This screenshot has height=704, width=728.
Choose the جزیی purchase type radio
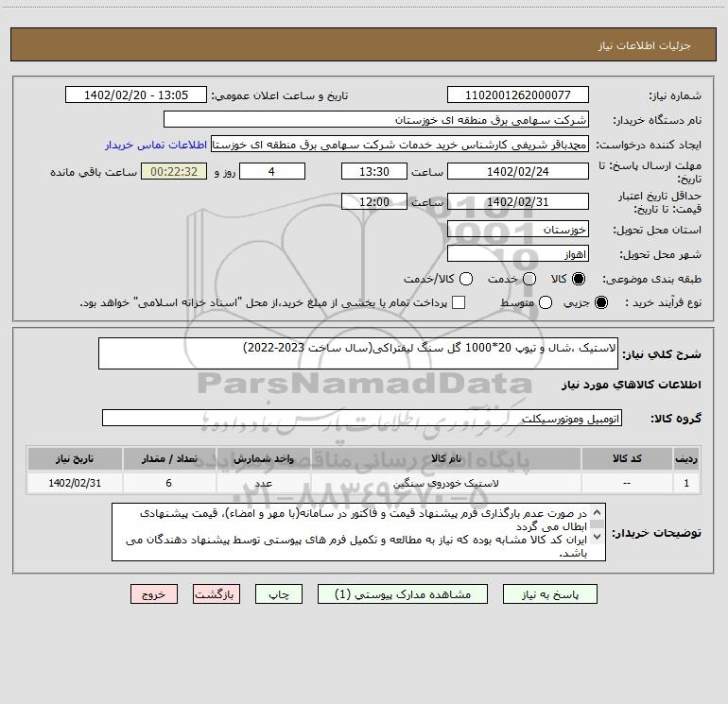[x=603, y=302]
